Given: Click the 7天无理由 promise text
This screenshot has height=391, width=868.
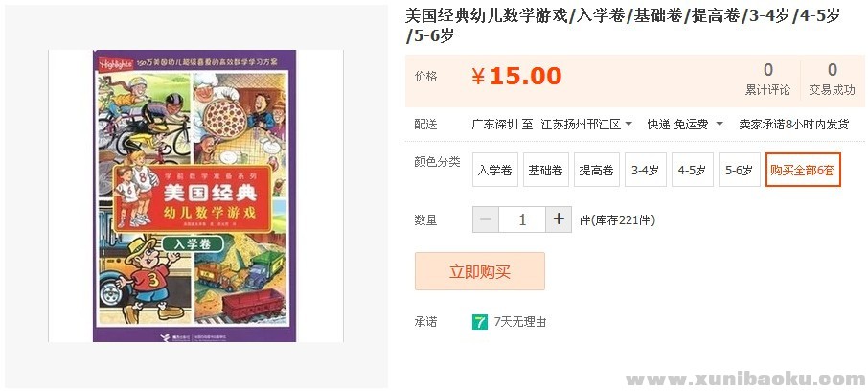Looking at the screenshot, I should (x=520, y=322).
